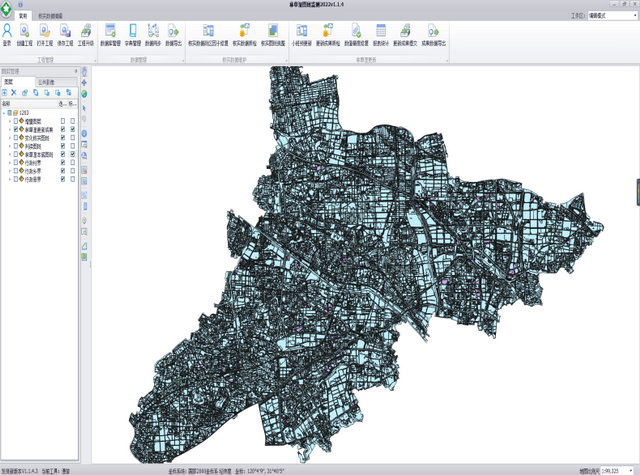640x475 pixels.
Task: Open the quantity precision settings document icon
Action: coord(356,31)
